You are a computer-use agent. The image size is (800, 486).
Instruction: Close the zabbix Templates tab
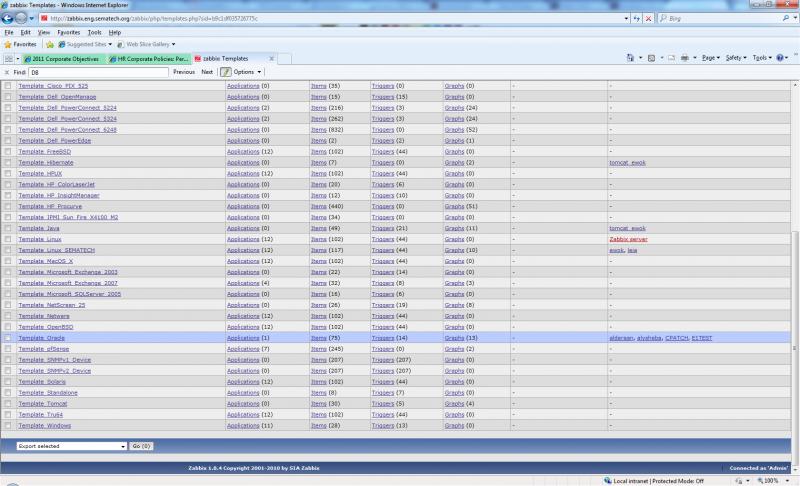point(271,59)
